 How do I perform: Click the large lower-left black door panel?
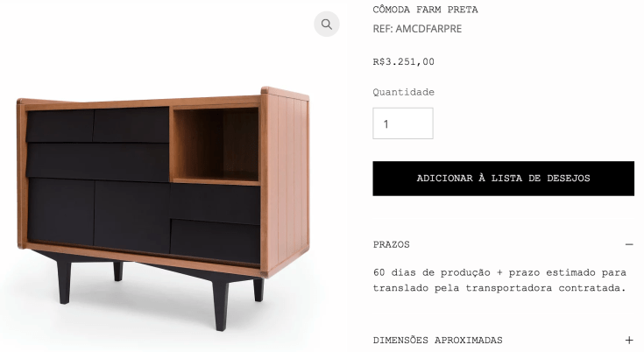coord(60,211)
